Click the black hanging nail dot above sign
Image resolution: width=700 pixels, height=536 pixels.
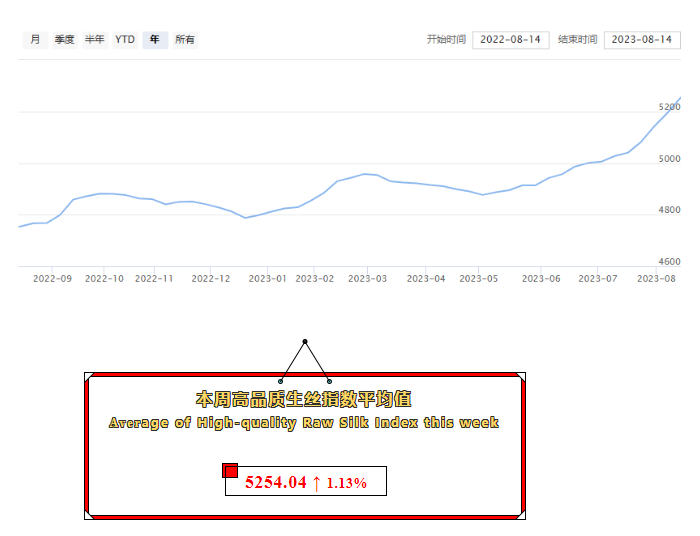(305, 342)
